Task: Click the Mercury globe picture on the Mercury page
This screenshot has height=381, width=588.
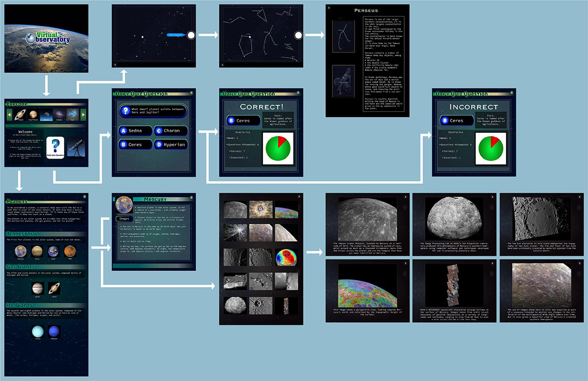Action: [x=123, y=205]
